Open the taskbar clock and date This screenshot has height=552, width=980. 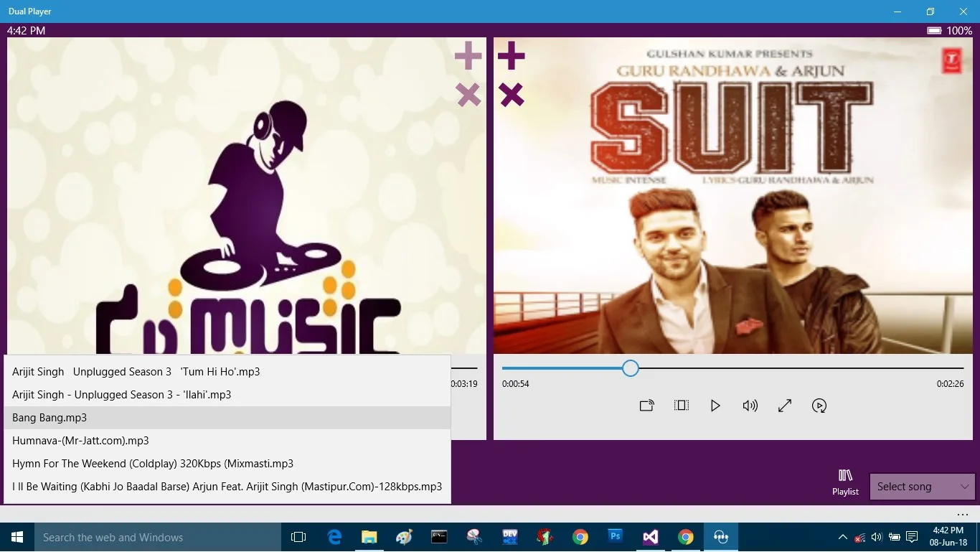pyautogui.click(x=948, y=537)
